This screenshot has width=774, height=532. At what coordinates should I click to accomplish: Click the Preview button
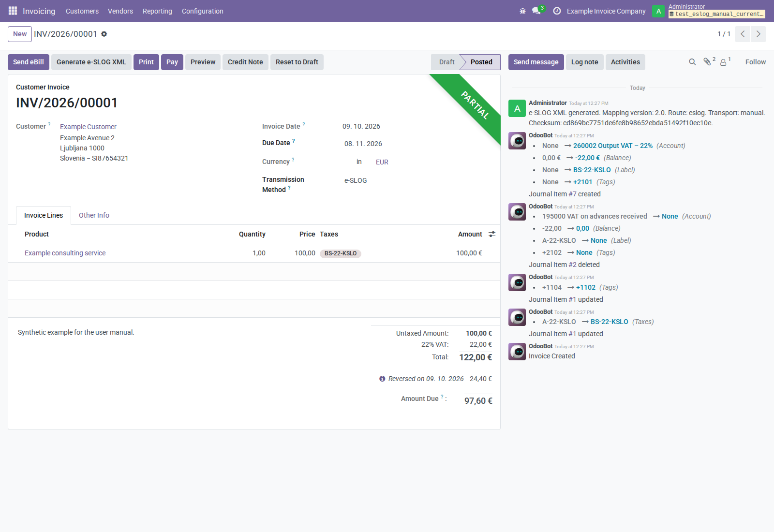pos(203,62)
